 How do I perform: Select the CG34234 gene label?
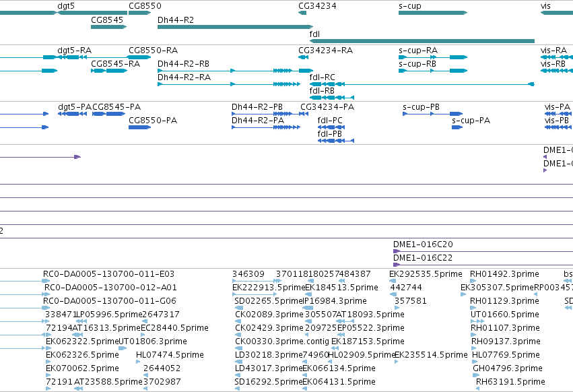pyautogui.click(x=317, y=6)
